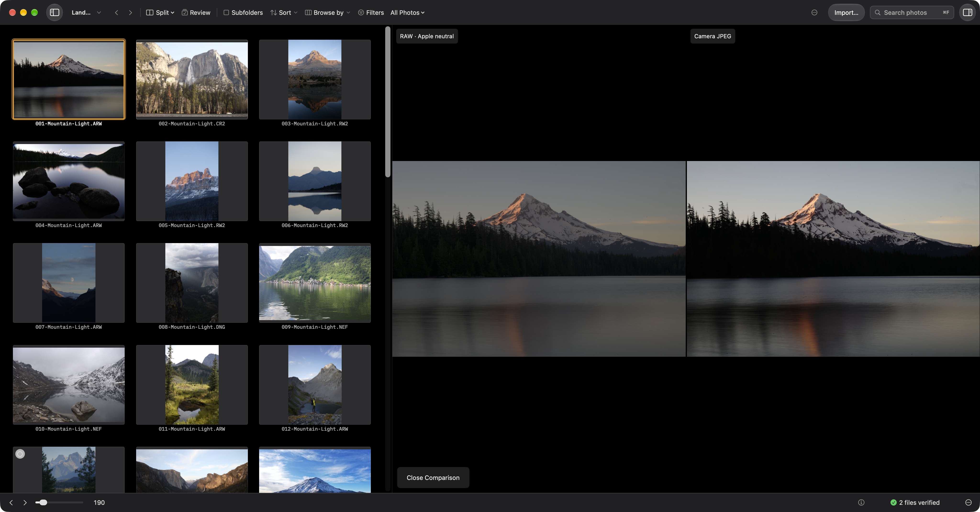Open the toolbar more-options ellipsis icon

[x=814, y=12]
